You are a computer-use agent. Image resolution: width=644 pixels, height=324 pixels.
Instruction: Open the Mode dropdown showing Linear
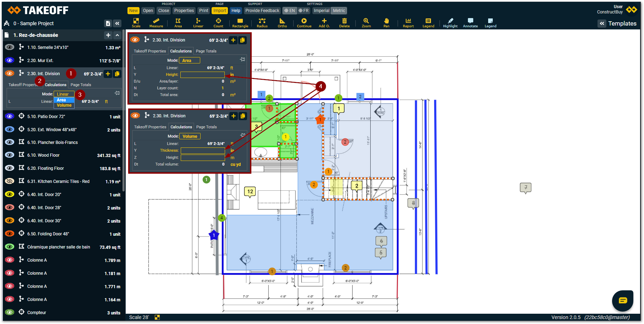pyautogui.click(x=64, y=94)
